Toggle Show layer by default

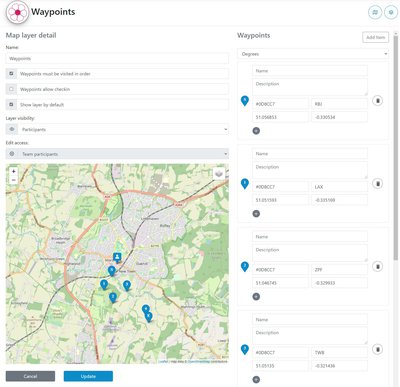pyautogui.click(x=12, y=104)
